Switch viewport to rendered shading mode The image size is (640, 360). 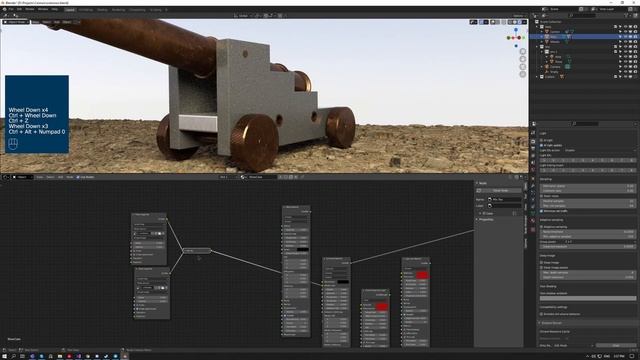tap(520, 22)
